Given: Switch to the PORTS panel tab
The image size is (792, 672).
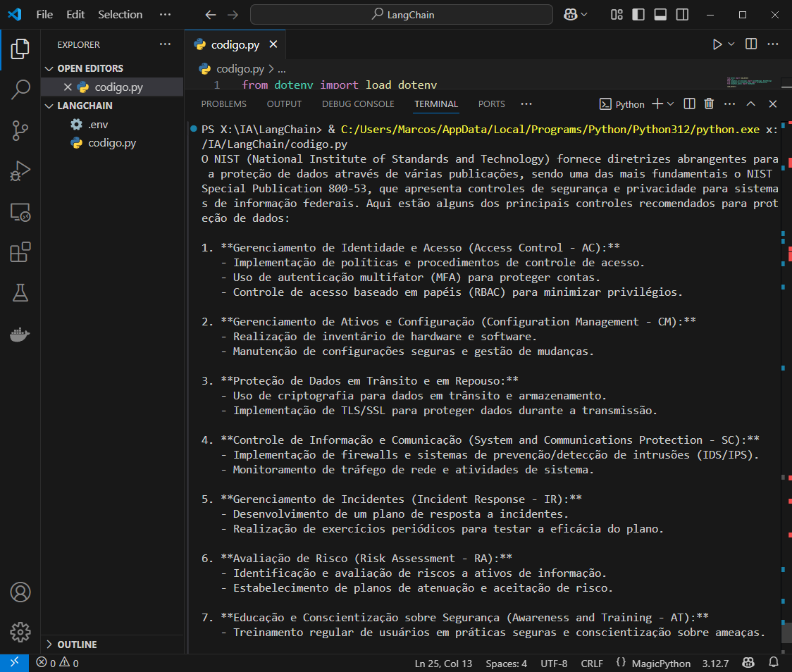Looking at the screenshot, I should 491,104.
